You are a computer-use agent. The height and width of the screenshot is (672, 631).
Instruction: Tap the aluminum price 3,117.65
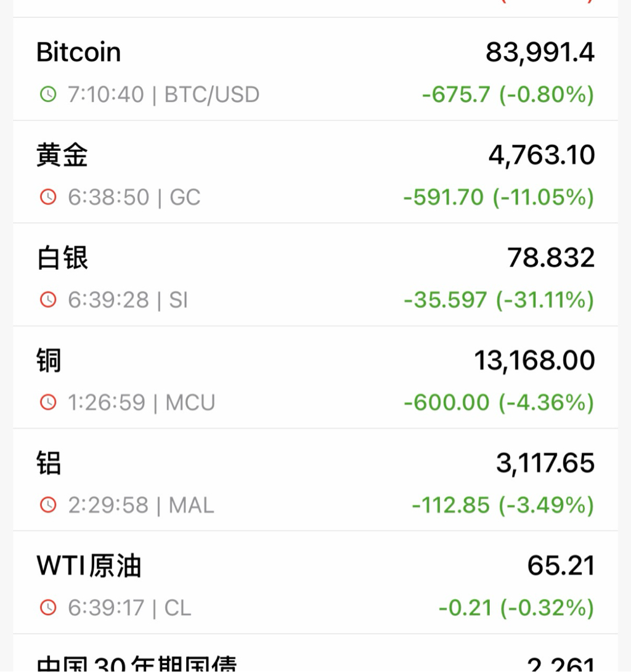click(x=545, y=463)
